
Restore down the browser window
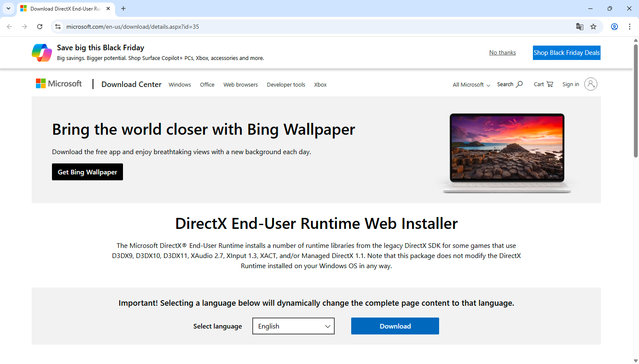coord(610,8)
